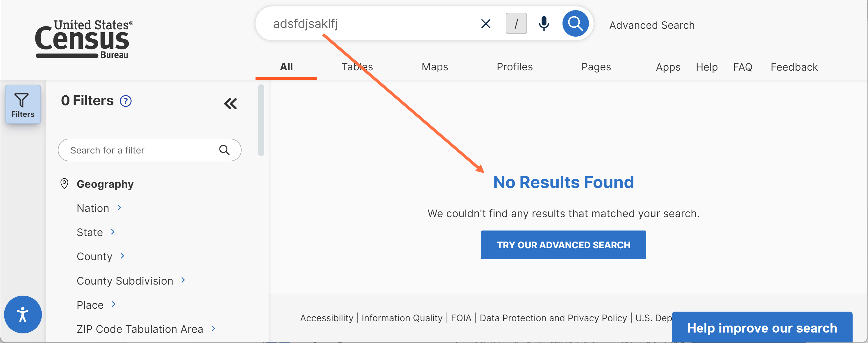This screenshot has width=868, height=343.
Task: Clear the search text with the X icon
Action: point(485,24)
